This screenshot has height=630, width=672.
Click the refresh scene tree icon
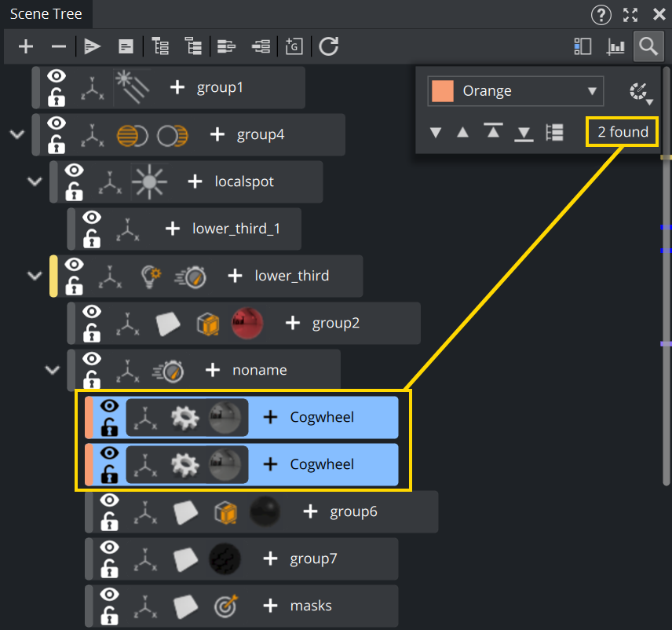tap(329, 47)
